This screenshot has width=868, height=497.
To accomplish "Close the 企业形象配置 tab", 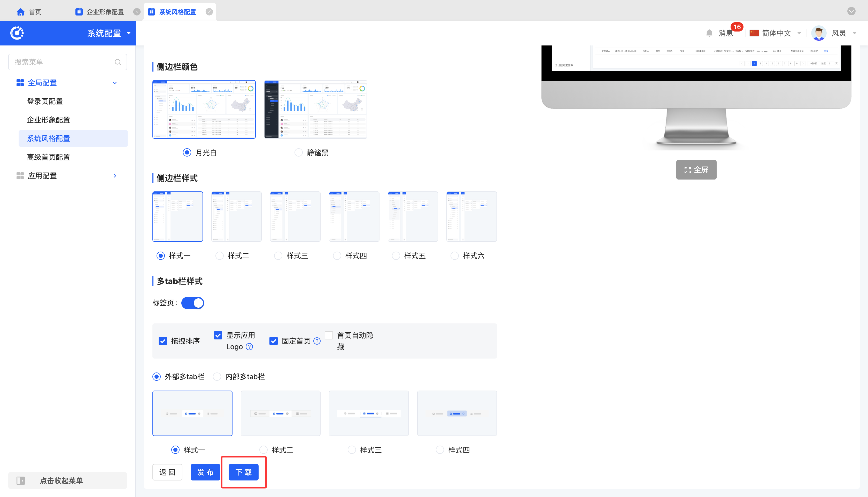I will (137, 12).
